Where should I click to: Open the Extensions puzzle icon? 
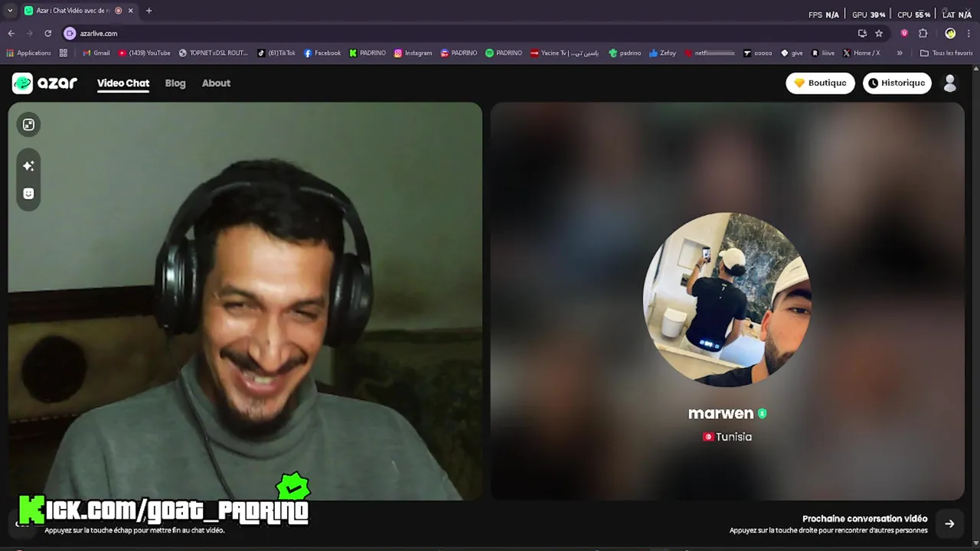[x=923, y=33]
